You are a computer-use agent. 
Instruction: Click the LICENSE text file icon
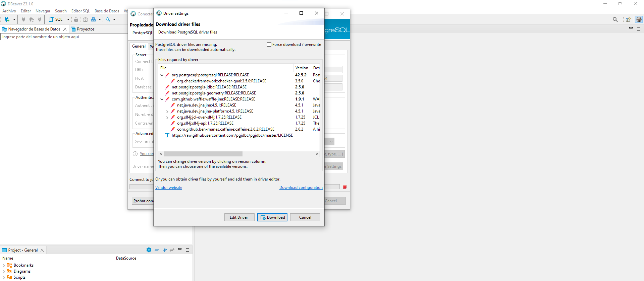point(167,135)
